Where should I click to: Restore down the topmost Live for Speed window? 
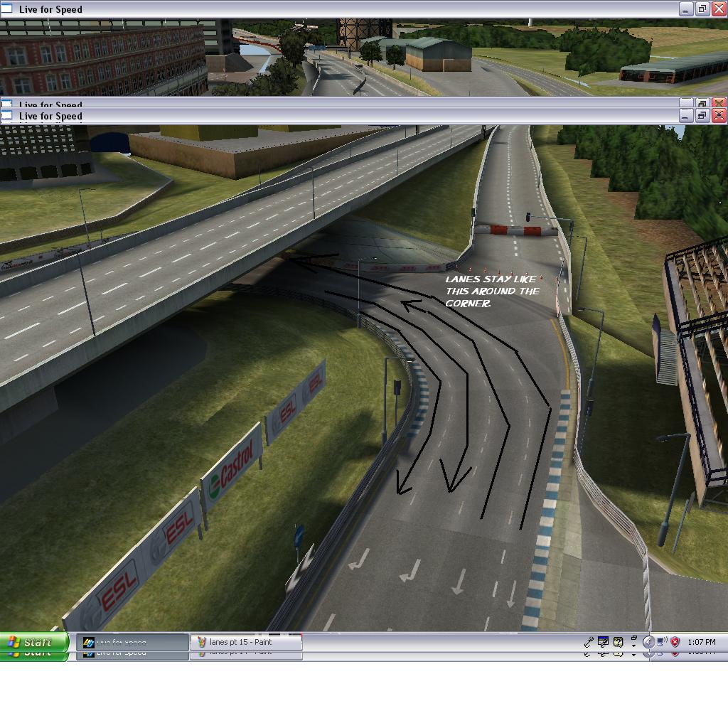point(702,9)
